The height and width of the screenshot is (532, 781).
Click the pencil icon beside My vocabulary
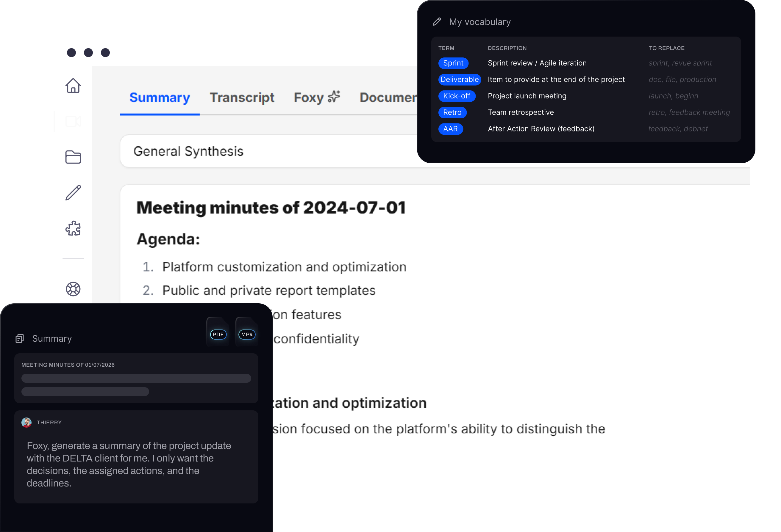[437, 22]
